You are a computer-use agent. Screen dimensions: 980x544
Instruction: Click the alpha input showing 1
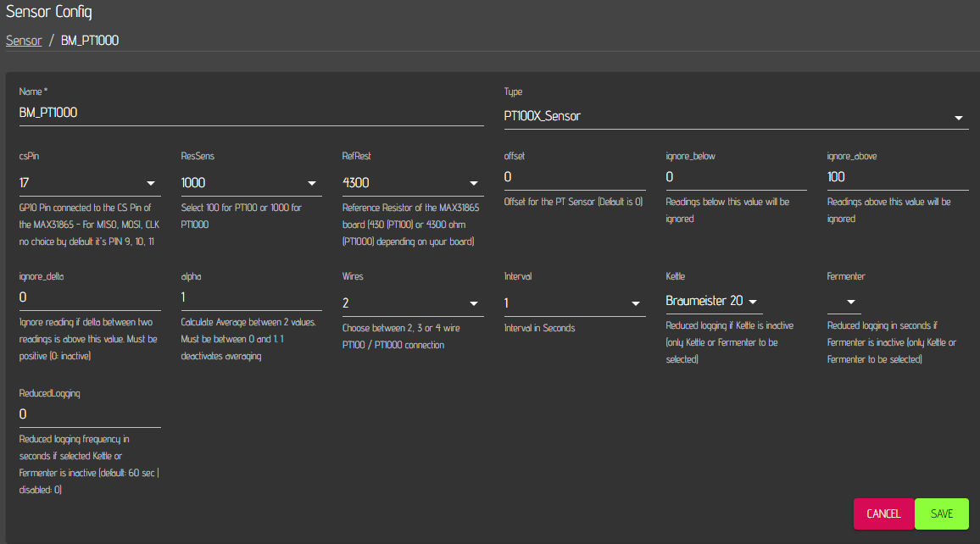[251, 297]
